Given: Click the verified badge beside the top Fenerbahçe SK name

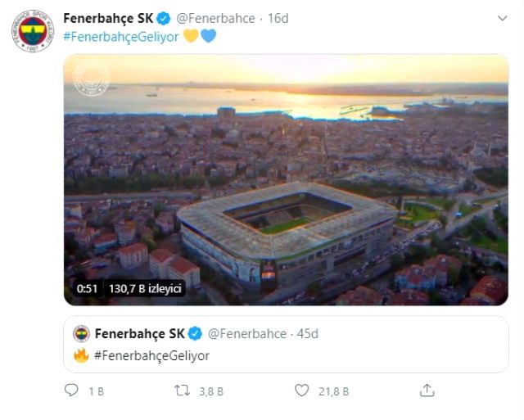Looking at the screenshot, I should [x=164, y=19].
